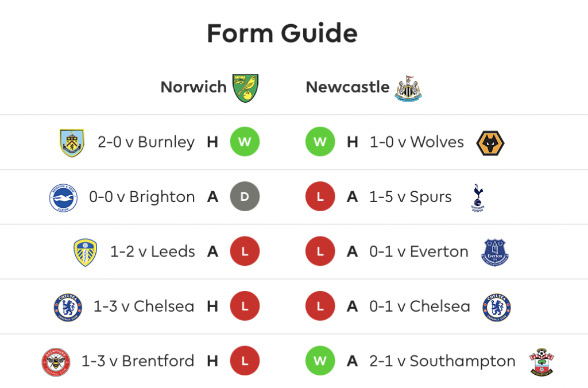Click the Chelsea badge in Norwich column

68,308
